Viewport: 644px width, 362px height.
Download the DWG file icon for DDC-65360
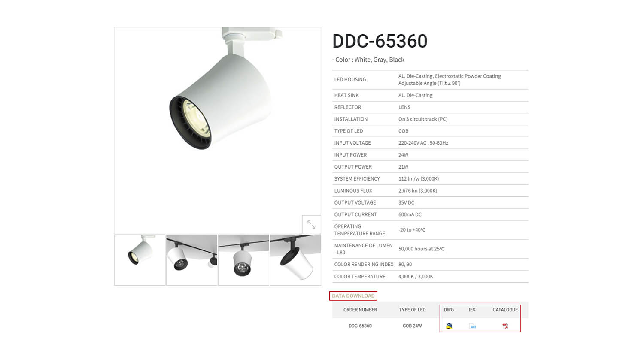point(449,326)
